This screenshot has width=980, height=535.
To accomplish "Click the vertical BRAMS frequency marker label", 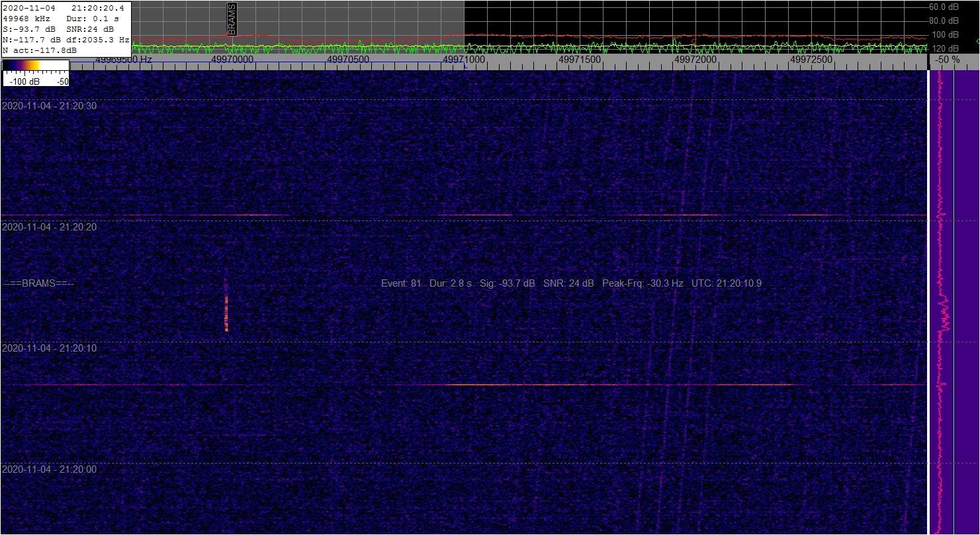I will tap(232, 19).
